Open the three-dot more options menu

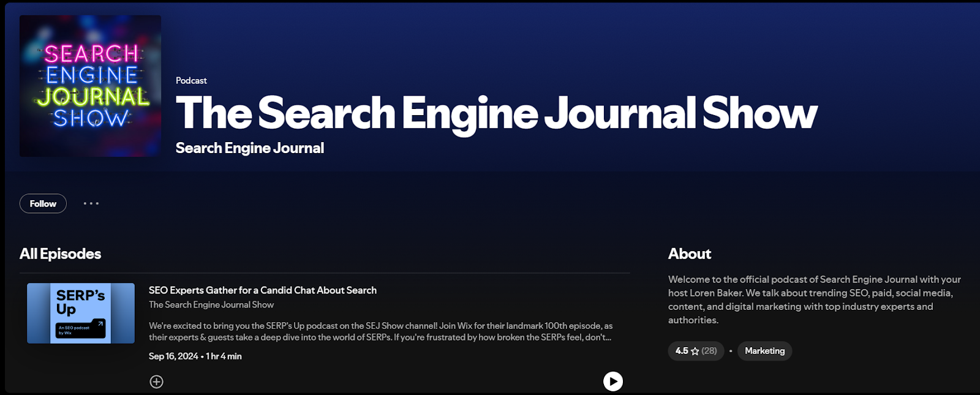[x=91, y=203]
